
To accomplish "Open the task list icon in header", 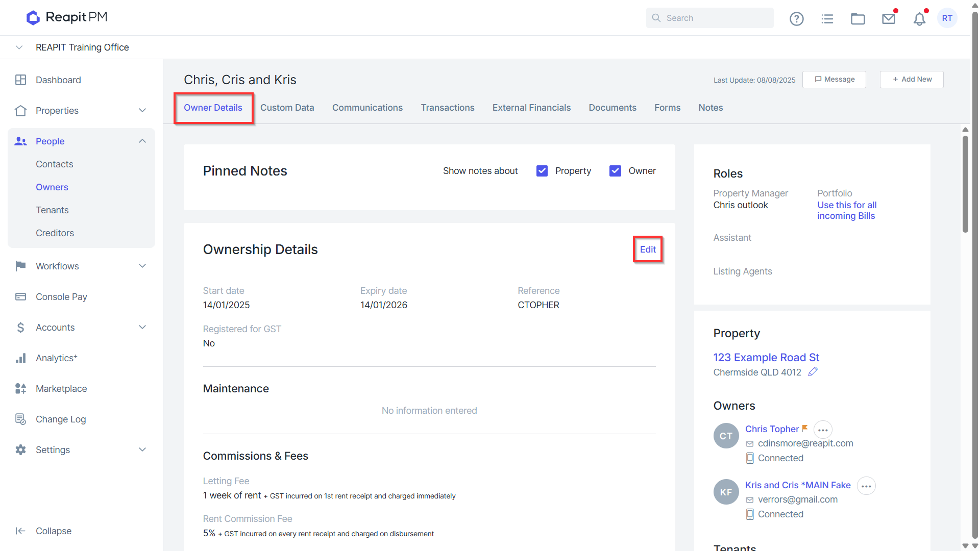I will click(x=827, y=19).
